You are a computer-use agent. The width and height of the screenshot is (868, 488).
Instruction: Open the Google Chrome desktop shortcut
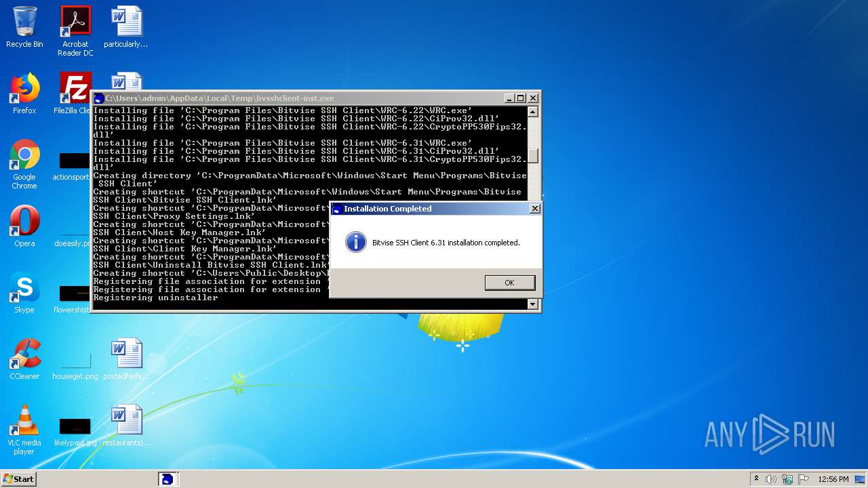click(x=24, y=164)
